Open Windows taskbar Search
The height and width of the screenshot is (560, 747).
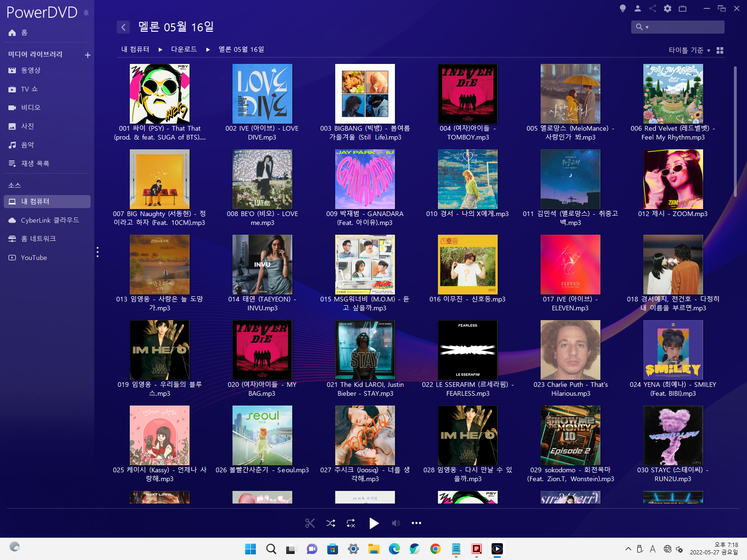click(271, 549)
